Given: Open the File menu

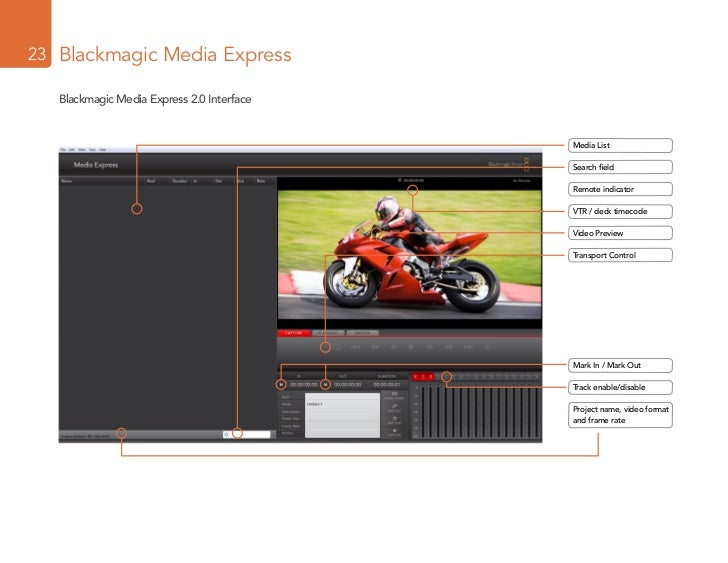Looking at the screenshot, I should tap(63, 149).
